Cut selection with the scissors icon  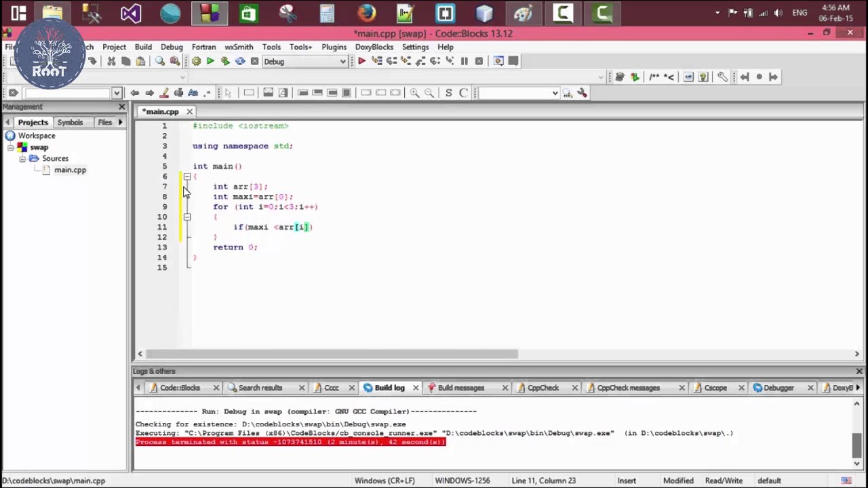[111, 61]
